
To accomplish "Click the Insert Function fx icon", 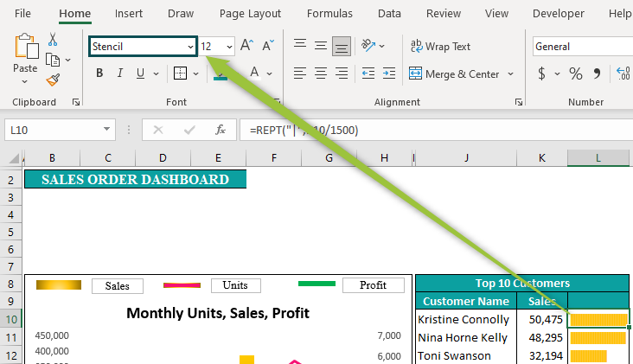I will [220, 130].
